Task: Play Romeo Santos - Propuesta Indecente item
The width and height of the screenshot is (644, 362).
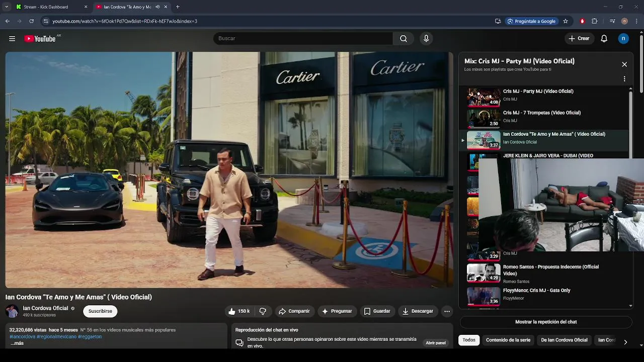Action: (544, 274)
